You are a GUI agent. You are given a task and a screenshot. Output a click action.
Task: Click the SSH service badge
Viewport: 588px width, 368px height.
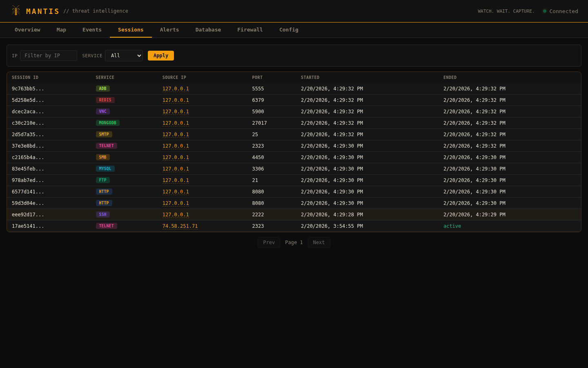point(102,215)
